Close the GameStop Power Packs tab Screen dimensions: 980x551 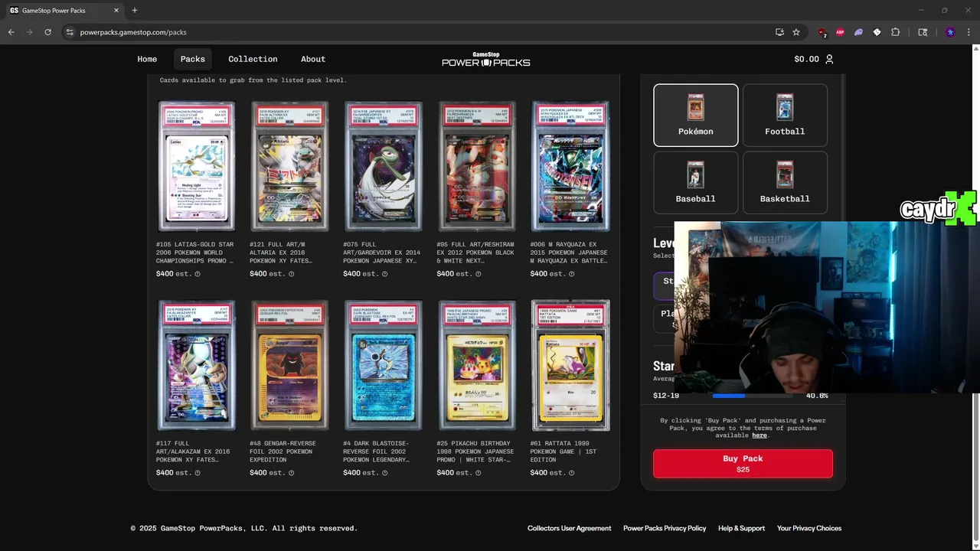116,10
